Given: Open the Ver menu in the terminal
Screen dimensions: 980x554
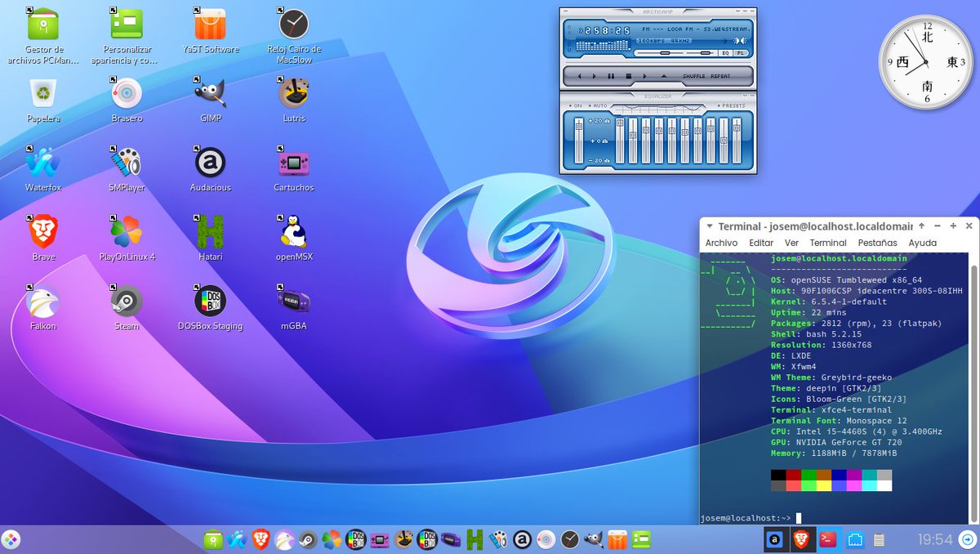Looking at the screenshot, I should (791, 243).
